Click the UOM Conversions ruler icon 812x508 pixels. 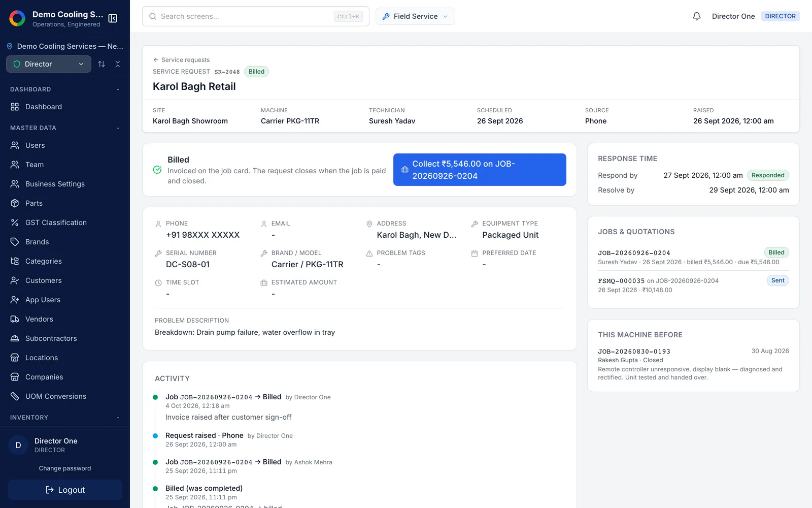tap(15, 396)
